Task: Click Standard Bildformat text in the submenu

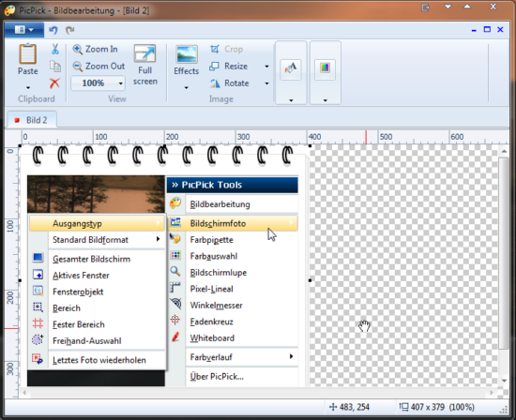Action: click(90, 240)
